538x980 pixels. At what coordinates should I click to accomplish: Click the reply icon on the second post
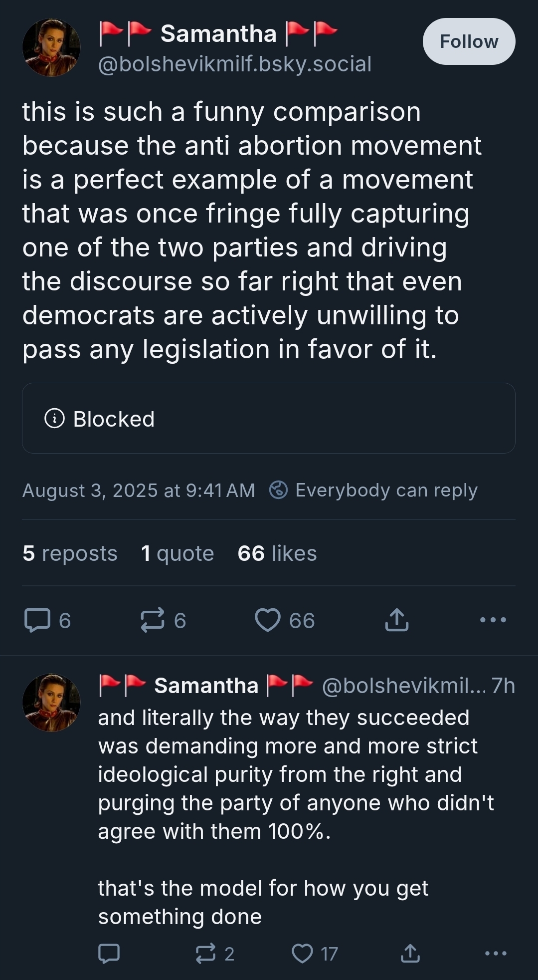(109, 954)
